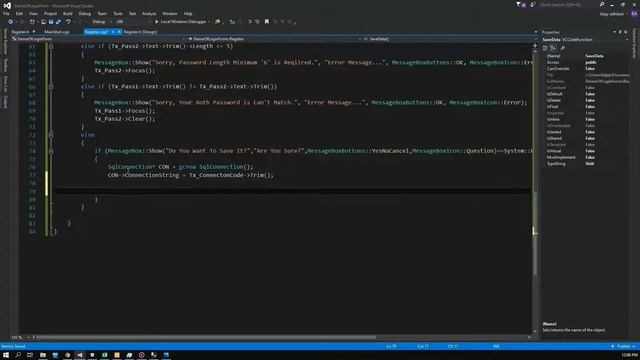Open the Team menu
The width and height of the screenshot is (640, 360).
click(x=102, y=13)
